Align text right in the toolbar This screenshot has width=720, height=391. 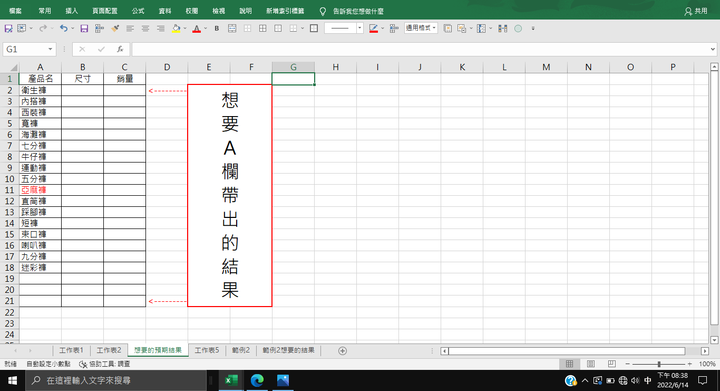[x=160, y=28]
